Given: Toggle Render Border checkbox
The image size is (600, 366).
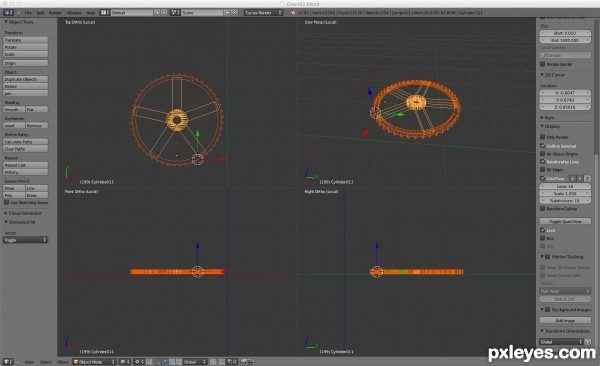Looking at the screenshot, I should coord(543,64).
